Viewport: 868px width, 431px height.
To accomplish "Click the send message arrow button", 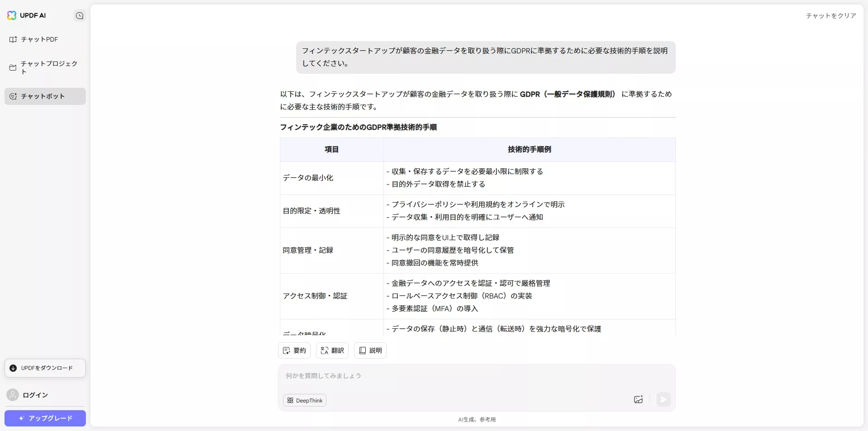I will [x=663, y=399].
